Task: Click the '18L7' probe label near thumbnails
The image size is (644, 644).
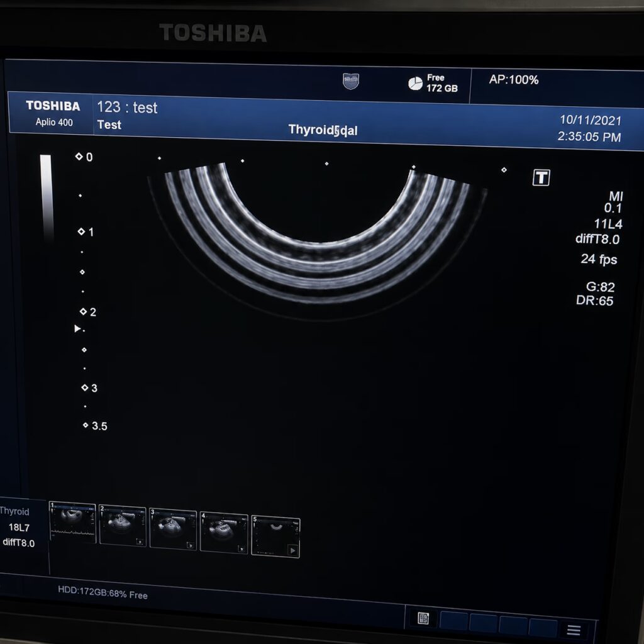Action: (x=19, y=528)
